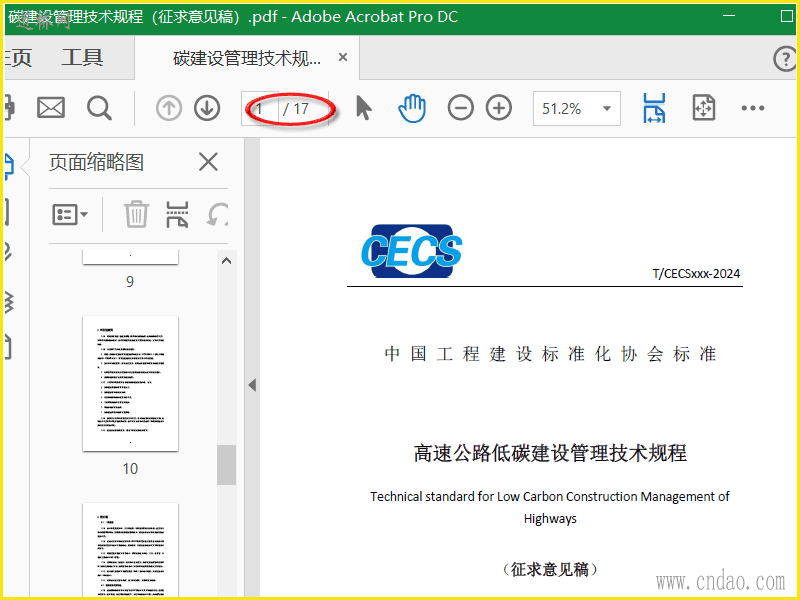Screen dimensions: 800x600
Task: Open the email send icon
Action: 51,108
